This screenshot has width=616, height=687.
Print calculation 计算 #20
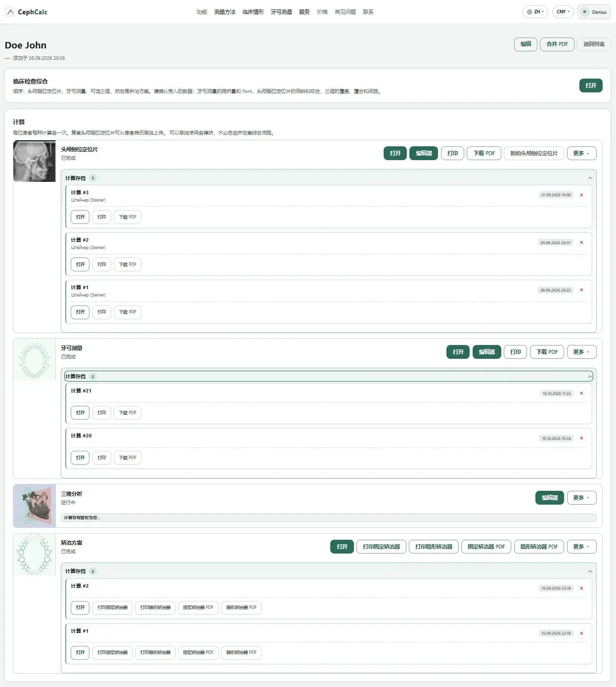tap(102, 458)
